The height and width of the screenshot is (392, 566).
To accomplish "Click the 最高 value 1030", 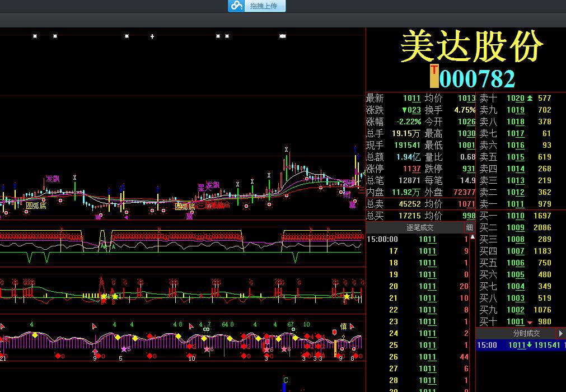I will [467, 133].
